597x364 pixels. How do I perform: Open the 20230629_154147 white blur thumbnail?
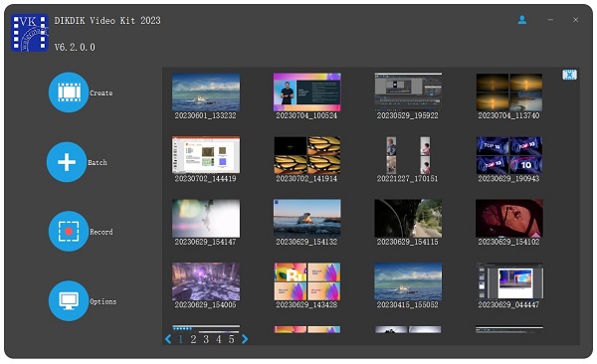click(x=206, y=218)
